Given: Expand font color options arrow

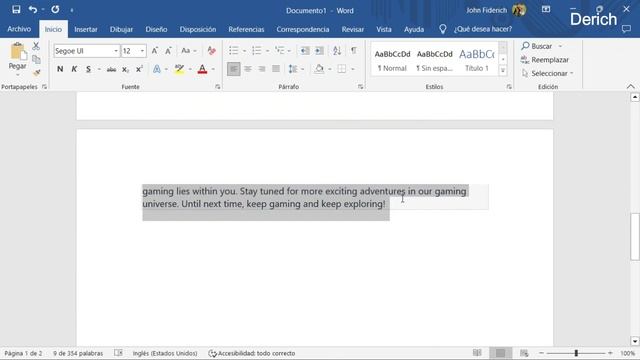Looking at the screenshot, I should (213, 69).
